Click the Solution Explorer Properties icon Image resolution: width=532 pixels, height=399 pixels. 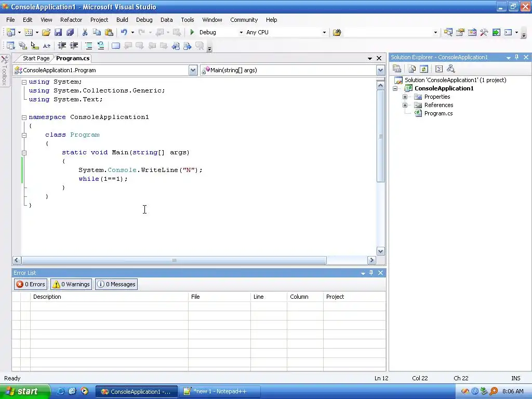[x=397, y=69]
